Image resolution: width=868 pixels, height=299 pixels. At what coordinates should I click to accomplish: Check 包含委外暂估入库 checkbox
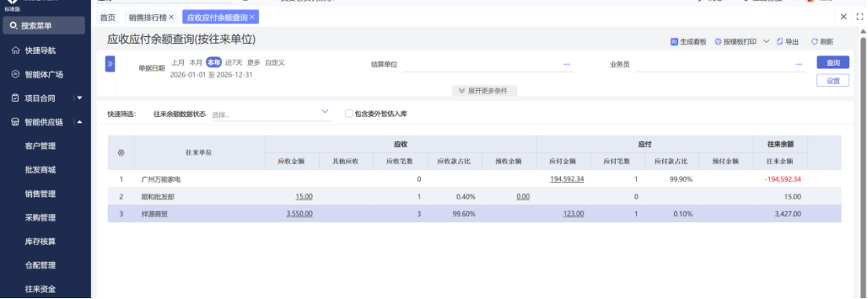348,113
